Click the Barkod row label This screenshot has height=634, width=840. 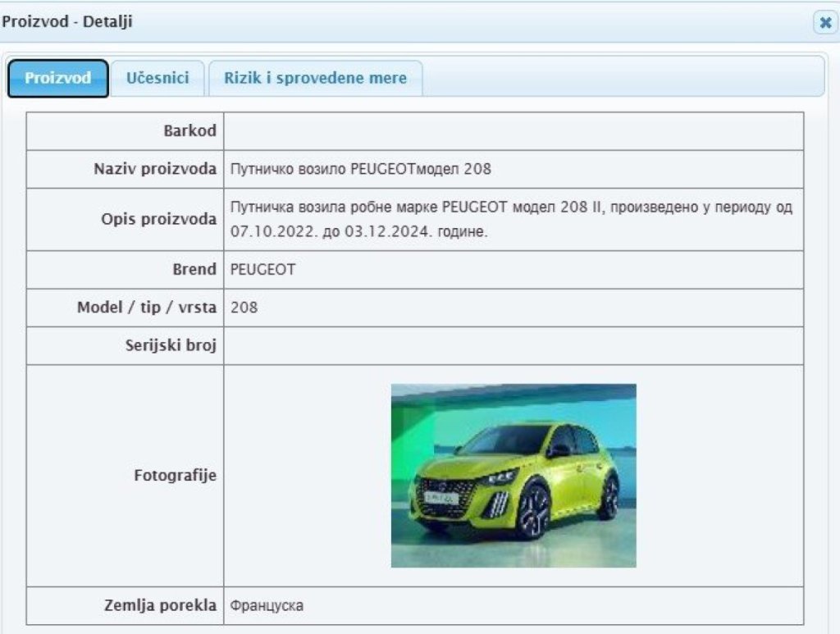click(189, 131)
